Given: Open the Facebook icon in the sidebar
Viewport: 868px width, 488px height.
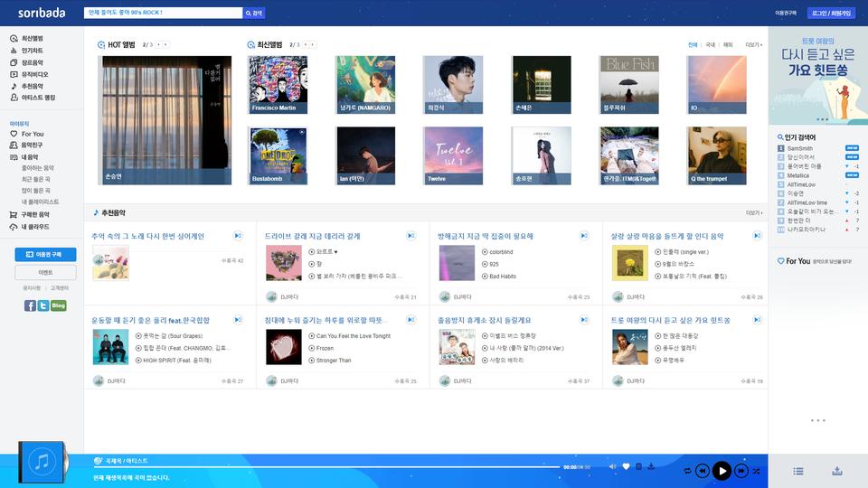Looking at the screenshot, I should 30,305.
